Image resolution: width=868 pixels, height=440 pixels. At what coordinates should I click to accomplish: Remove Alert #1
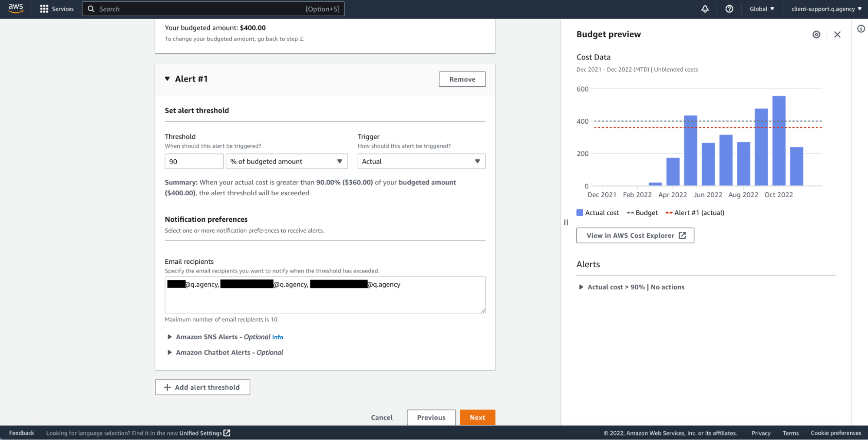(x=462, y=79)
